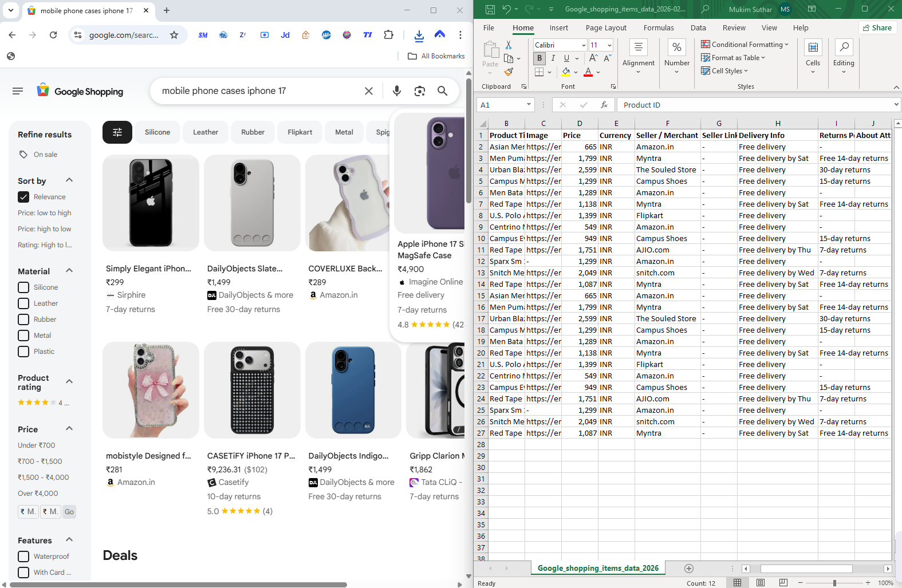
Task: Uncheck the Relevance sort checkbox
Action: (x=23, y=197)
